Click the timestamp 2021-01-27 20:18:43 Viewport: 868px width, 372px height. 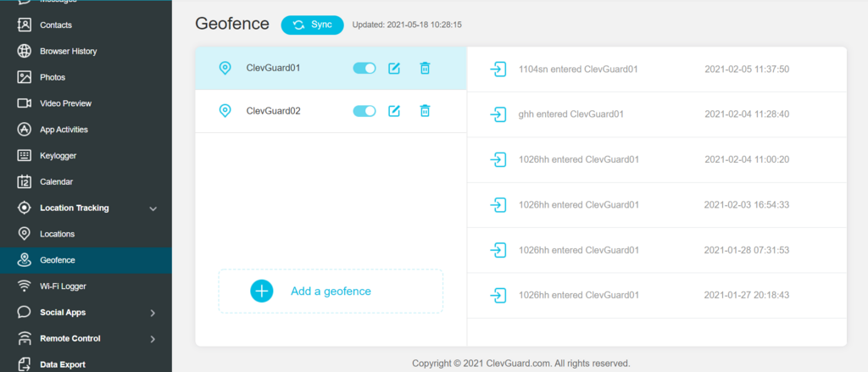[x=747, y=295]
